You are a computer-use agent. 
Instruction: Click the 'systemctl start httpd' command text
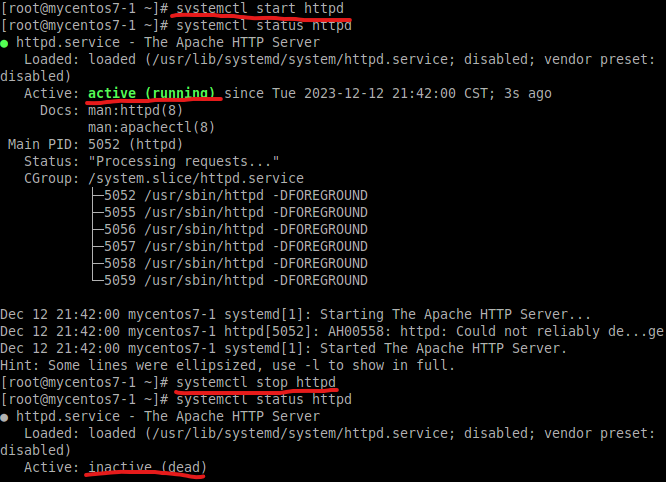[x=260, y=8]
